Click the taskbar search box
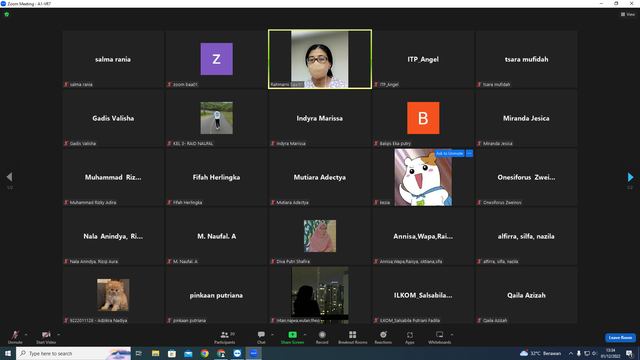 coord(73,353)
